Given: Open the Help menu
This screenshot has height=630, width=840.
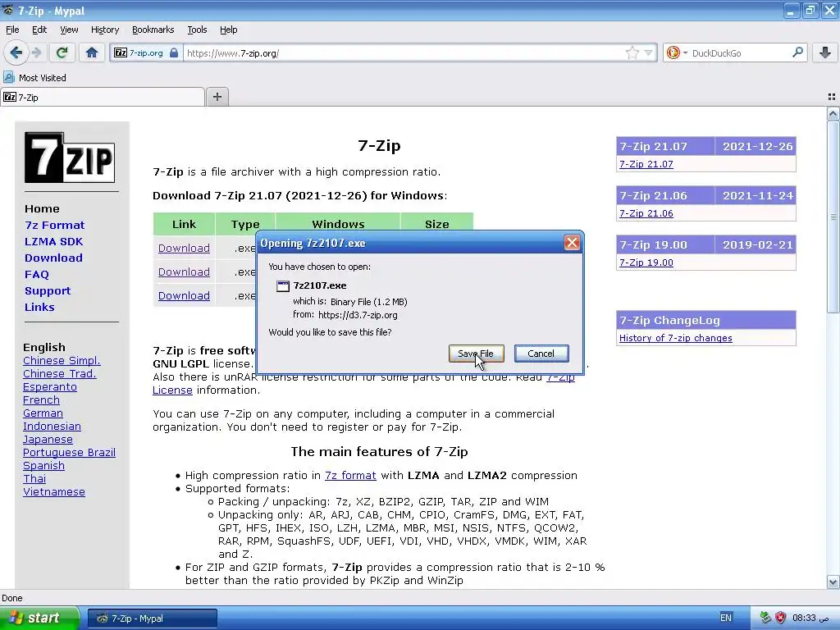Looking at the screenshot, I should pyautogui.click(x=228, y=30).
